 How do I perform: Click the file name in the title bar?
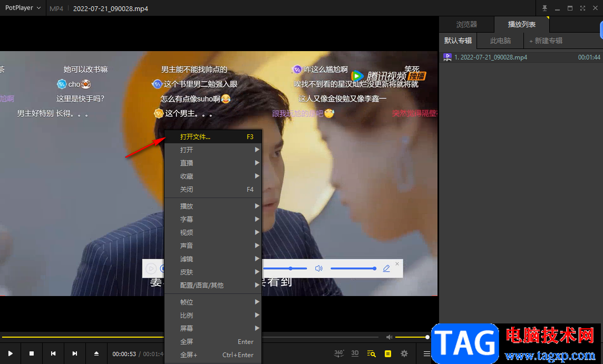[111, 8]
